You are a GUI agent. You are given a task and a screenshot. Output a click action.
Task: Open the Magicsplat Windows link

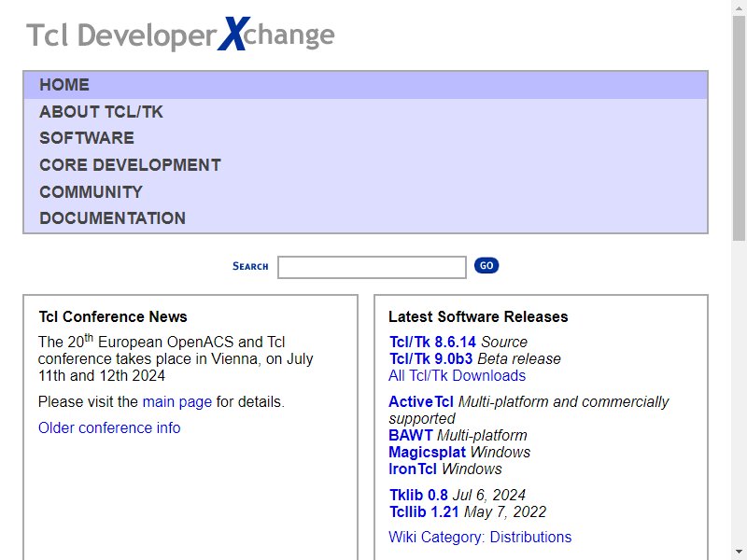pyautogui.click(x=428, y=452)
